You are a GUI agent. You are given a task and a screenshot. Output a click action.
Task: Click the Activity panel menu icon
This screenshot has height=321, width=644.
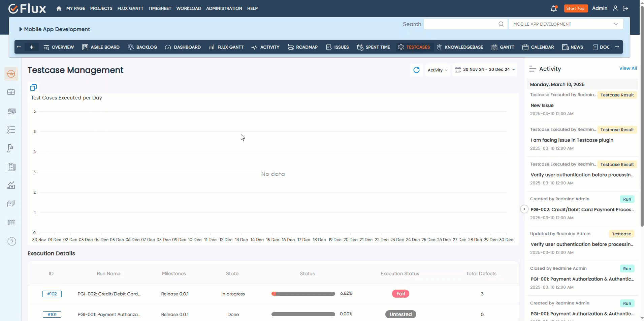pos(533,69)
